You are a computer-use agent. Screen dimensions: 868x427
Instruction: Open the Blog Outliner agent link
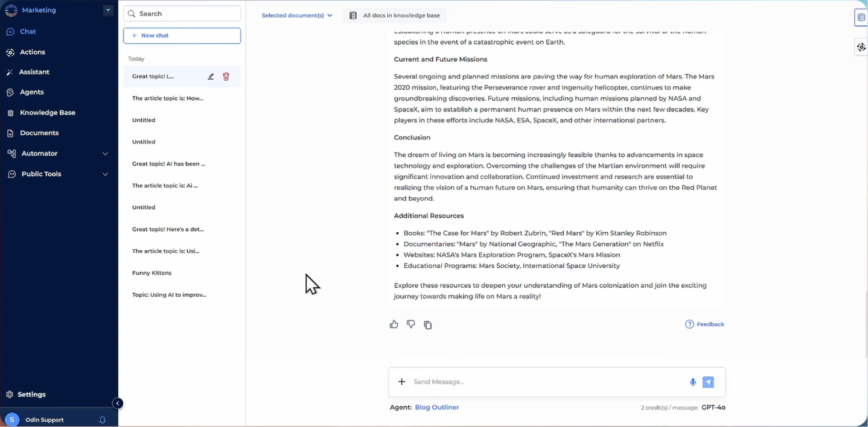click(x=436, y=407)
